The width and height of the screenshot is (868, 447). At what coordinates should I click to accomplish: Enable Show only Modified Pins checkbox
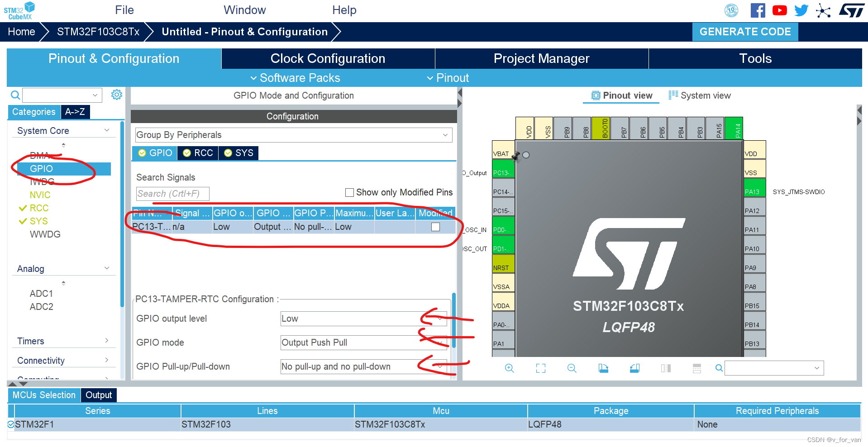(349, 192)
